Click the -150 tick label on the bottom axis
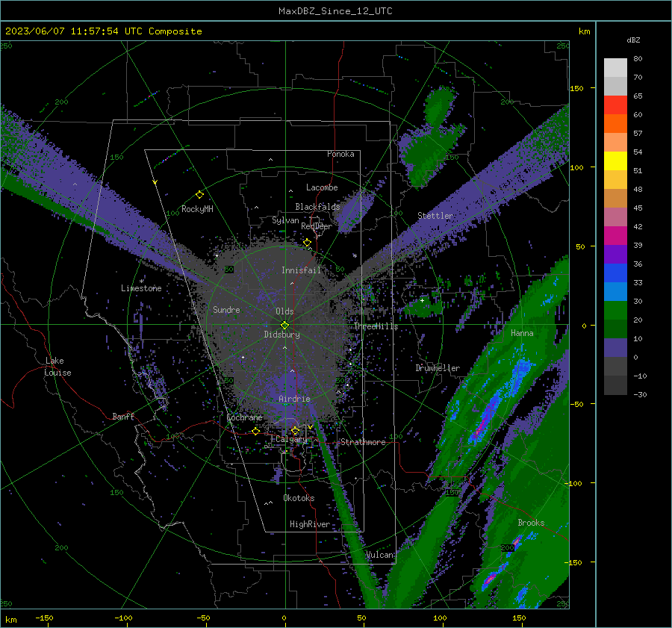Viewport: 672px width, 628px height. (x=44, y=618)
